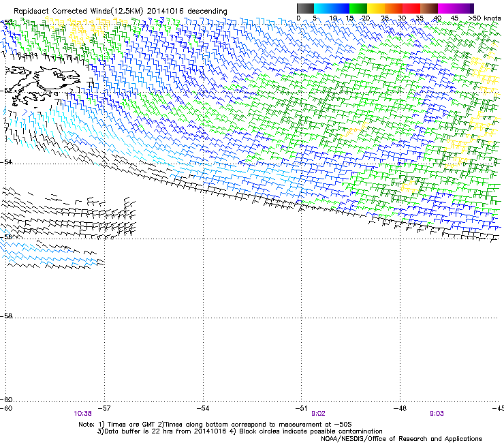Click the -57 longitude axis label
The height and width of the screenshot is (443, 504).
coord(104,408)
